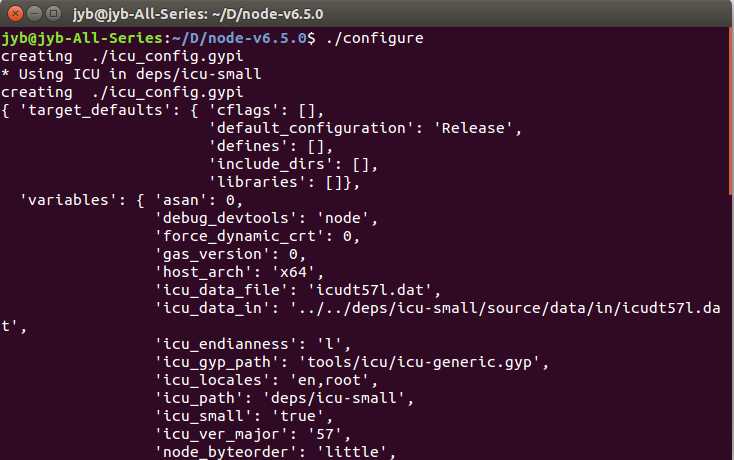The image size is (734, 460).
Task: Click the 'icu_gyp_path' line with icu-generic.gyp
Action: 352,362
